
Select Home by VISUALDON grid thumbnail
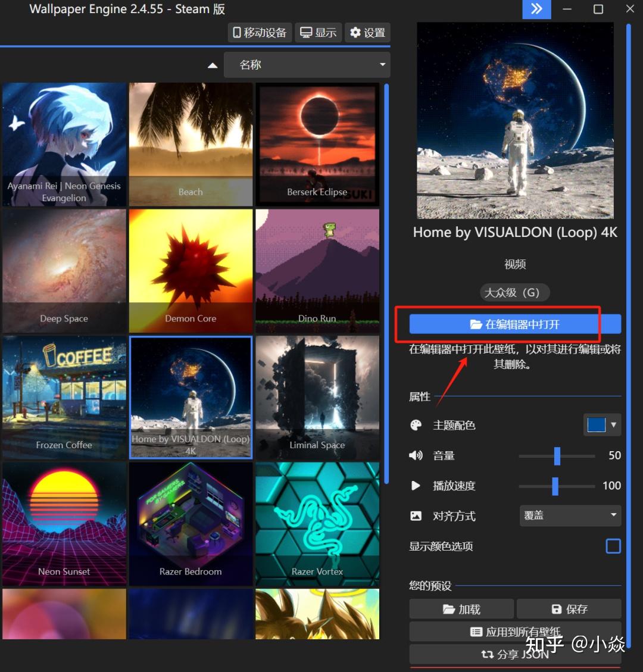[x=191, y=397]
